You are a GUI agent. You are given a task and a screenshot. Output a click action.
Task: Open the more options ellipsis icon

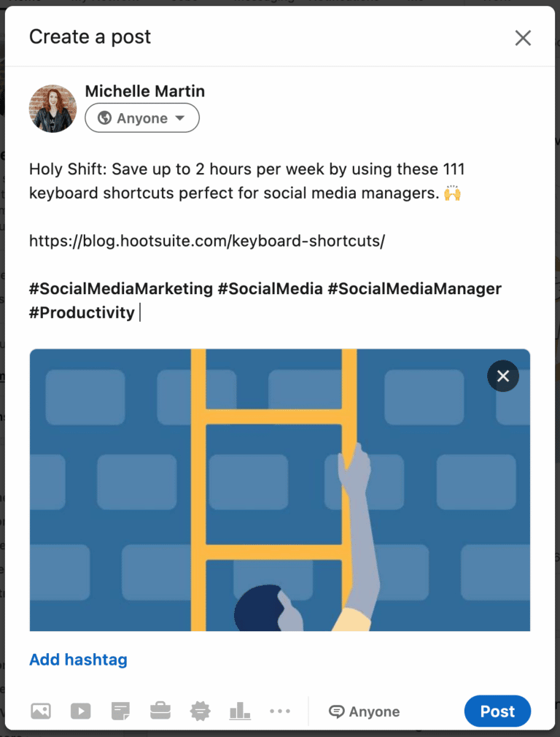(280, 711)
